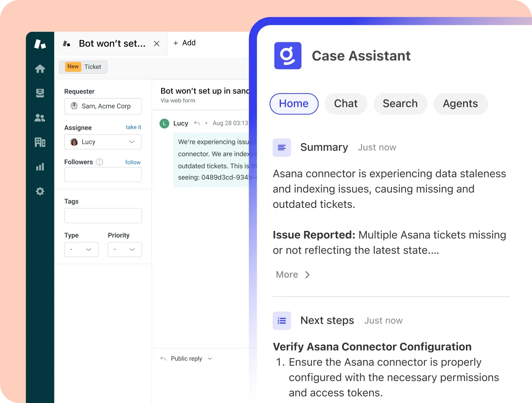This screenshot has height=403, width=532.
Task: Click the New Ticket status badge
Action: [x=83, y=67]
